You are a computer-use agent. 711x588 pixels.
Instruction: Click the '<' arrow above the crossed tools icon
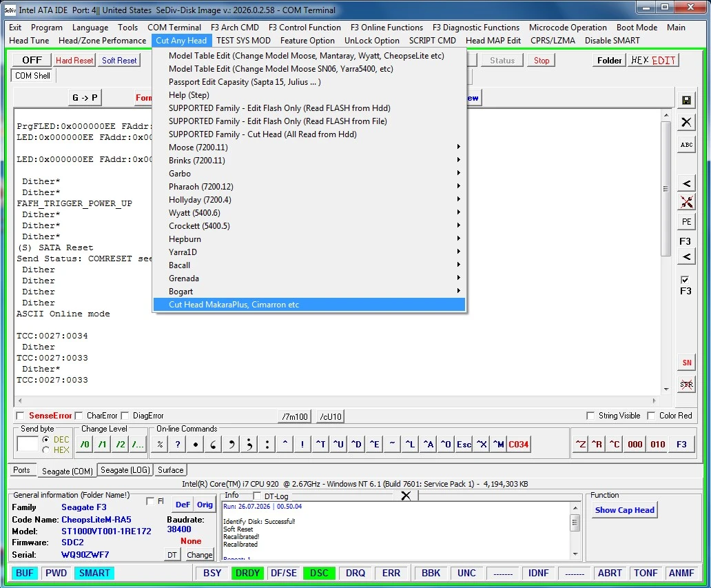tap(686, 183)
